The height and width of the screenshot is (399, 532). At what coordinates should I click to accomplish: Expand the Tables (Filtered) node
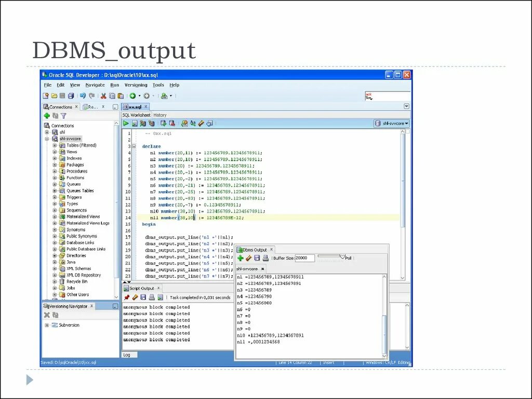pos(54,145)
